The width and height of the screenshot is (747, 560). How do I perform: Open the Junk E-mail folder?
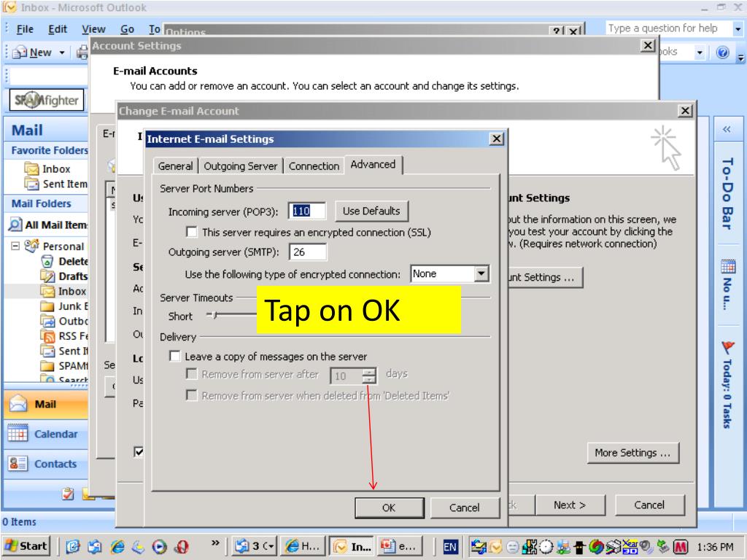tap(64, 306)
